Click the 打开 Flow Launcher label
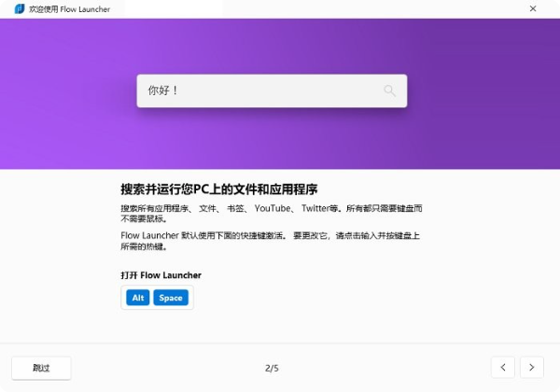The height and width of the screenshot is (392, 560). [161, 275]
